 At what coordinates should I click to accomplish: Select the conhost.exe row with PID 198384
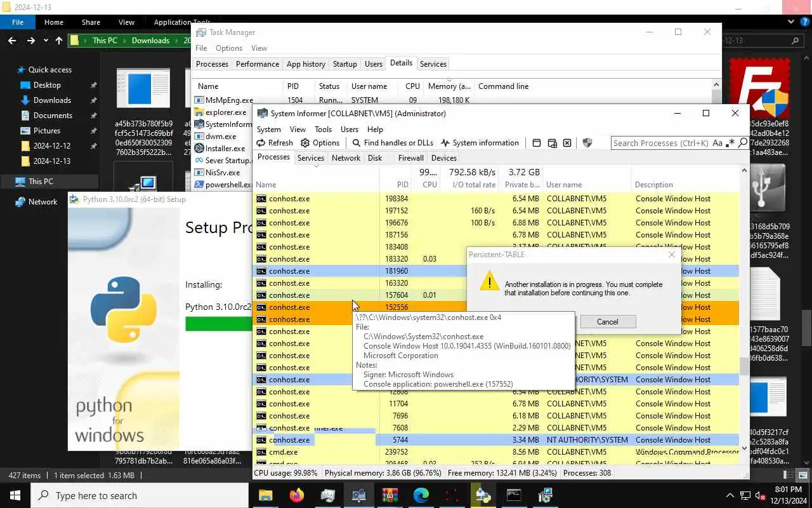496,199
